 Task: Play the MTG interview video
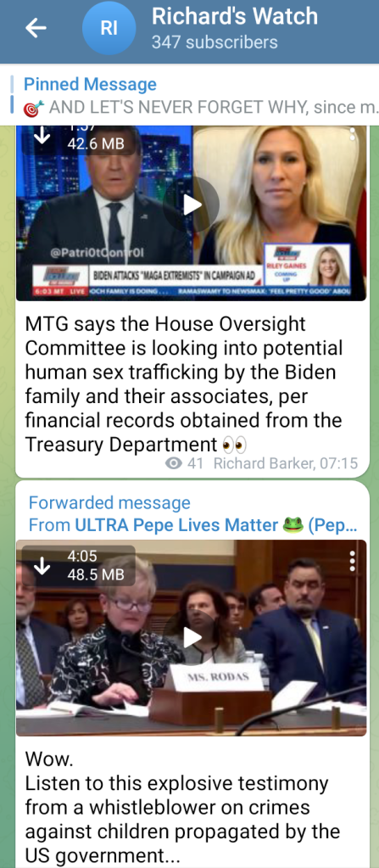coord(192,204)
